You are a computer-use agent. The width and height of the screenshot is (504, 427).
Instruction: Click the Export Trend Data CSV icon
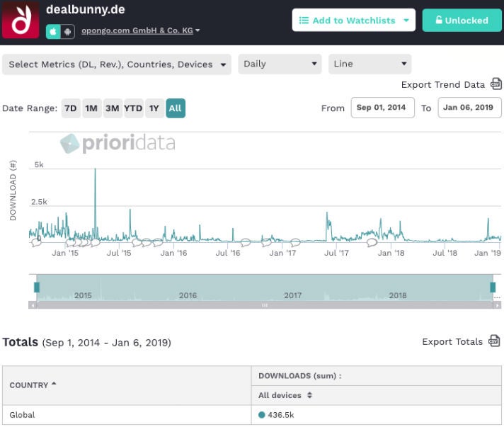click(496, 84)
